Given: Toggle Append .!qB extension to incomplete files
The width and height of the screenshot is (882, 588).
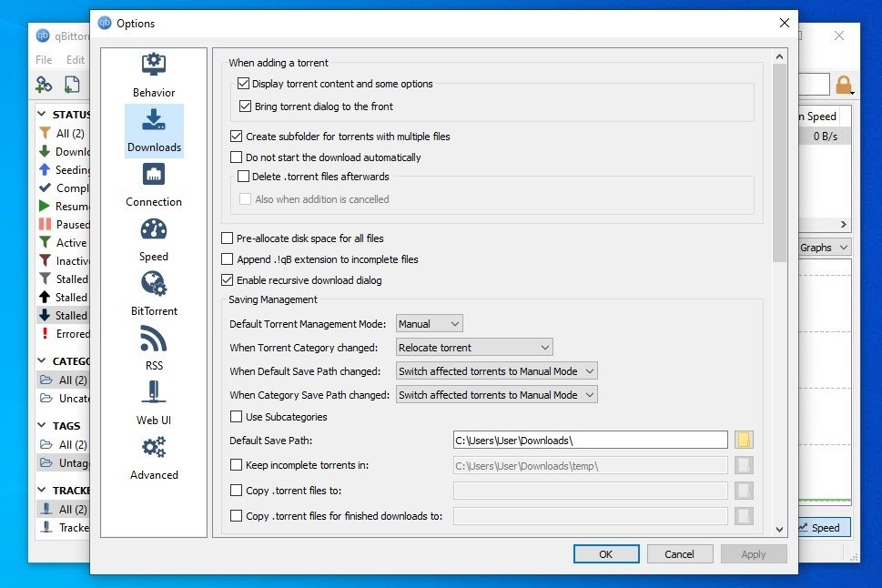Looking at the screenshot, I should (x=228, y=259).
